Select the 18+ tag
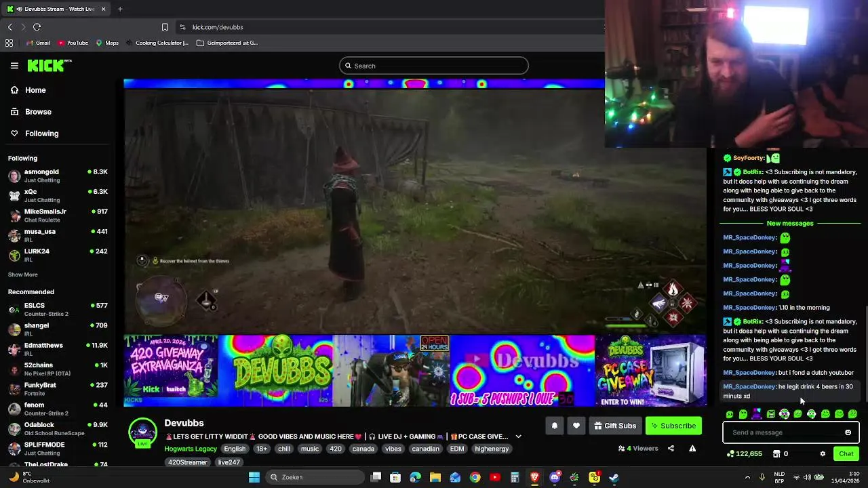This screenshot has width=868, height=488. pyautogui.click(x=262, y=449)
